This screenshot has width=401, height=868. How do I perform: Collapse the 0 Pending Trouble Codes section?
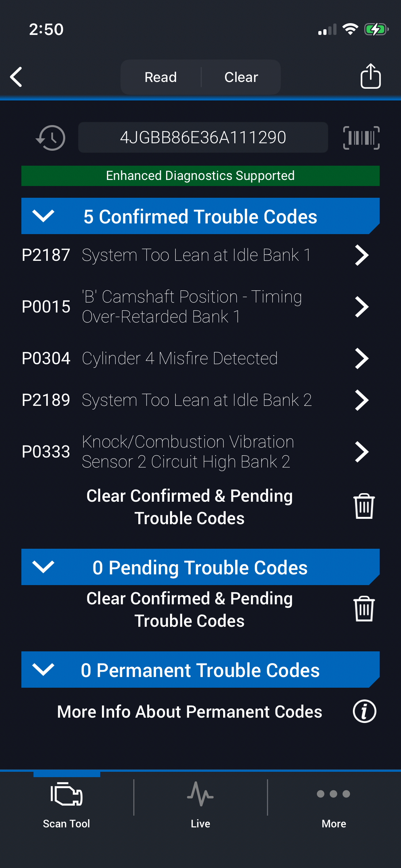43,567
